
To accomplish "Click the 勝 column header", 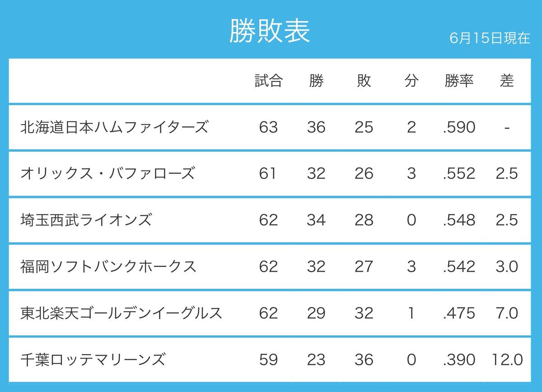I will [316, 81].
